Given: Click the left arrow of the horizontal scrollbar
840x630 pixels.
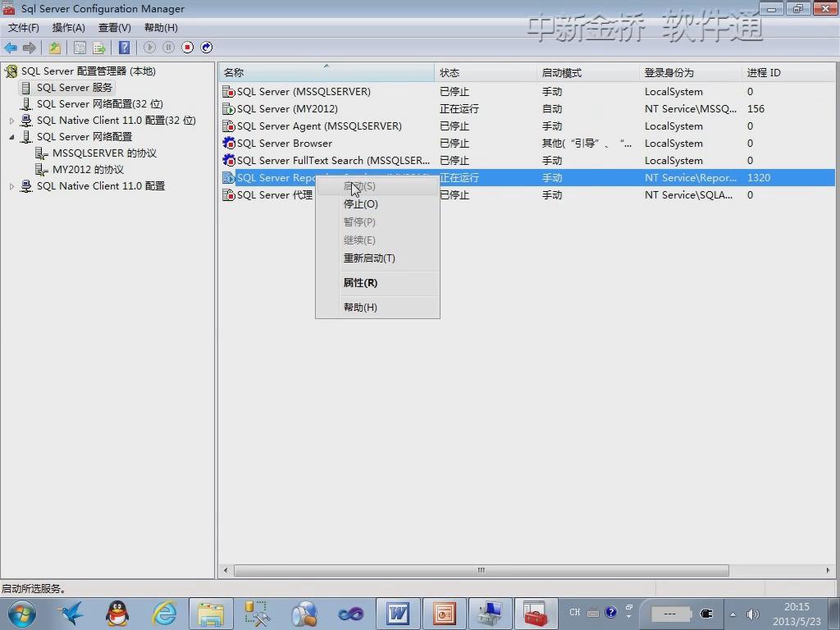Looking at the screenshot, I should pyautogui.click(x=226, y=571).
